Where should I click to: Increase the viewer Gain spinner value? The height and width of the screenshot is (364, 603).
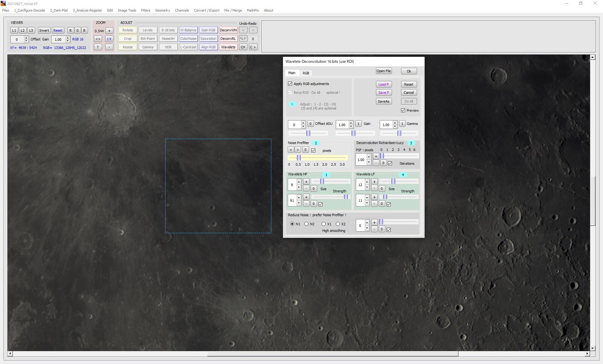pyautogui.click(x=68, y=38)
